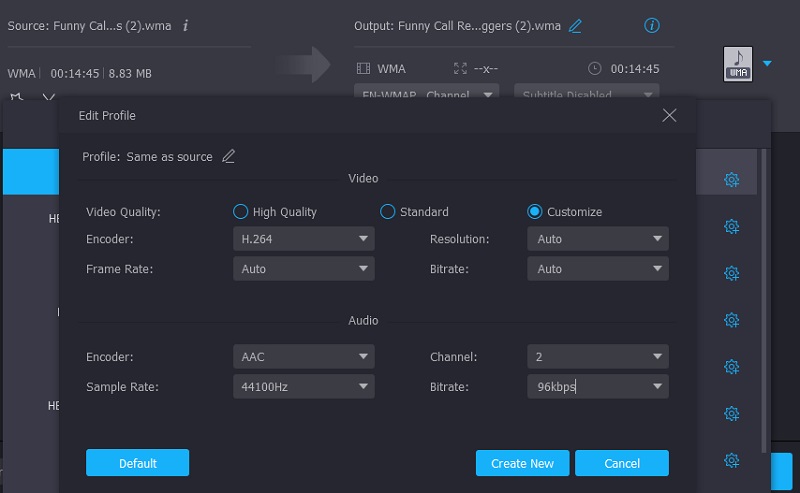Click the pencil icon to rename output file
Screen dimensions: 800x493
click(x=575, y=26)
